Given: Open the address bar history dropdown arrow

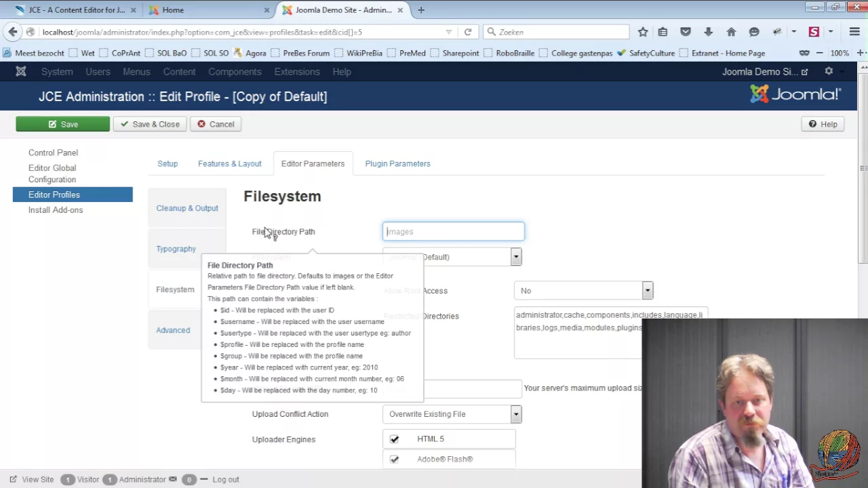Looking at the screenshot, I should (x=448, y=32).
